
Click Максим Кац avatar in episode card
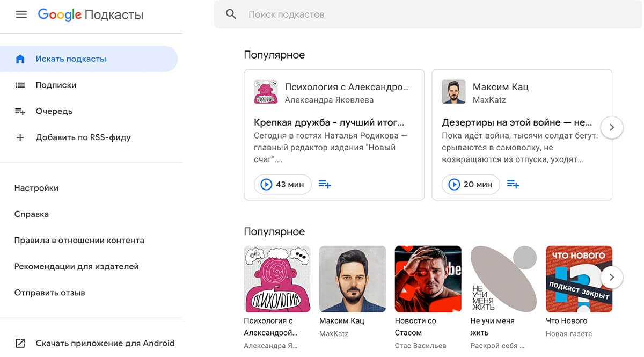[453, 92]
